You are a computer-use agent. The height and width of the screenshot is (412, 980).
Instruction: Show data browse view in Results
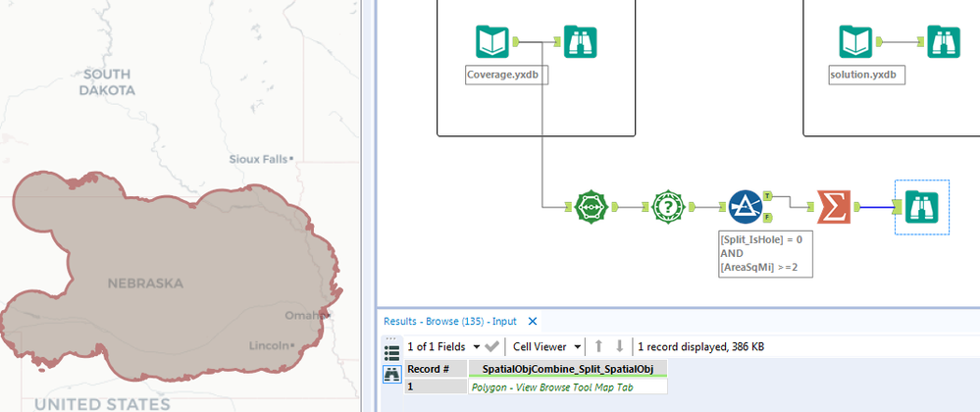[x=391, y=375]
